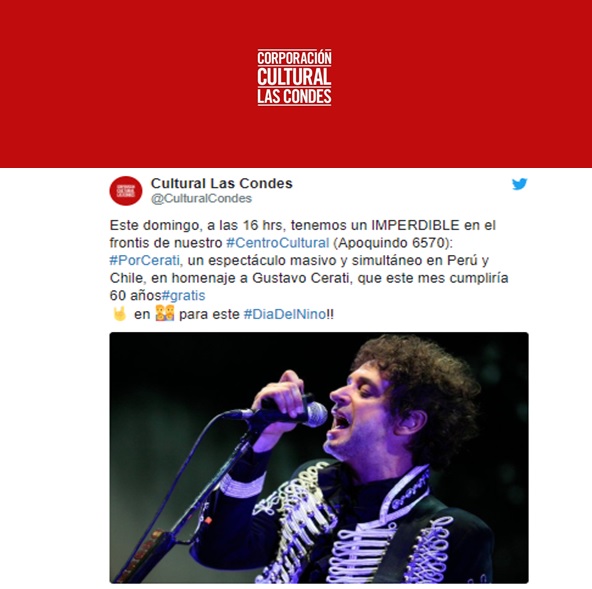Screen dimensions: 592x589
Task: Open the singer photo in the tweet
Action: 319,458
